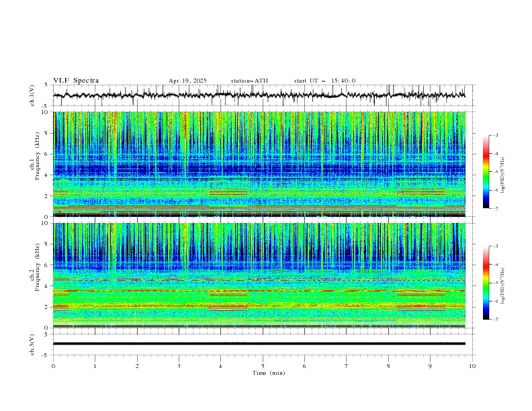Click the 'station=ATH' label

tap(249, 81)
